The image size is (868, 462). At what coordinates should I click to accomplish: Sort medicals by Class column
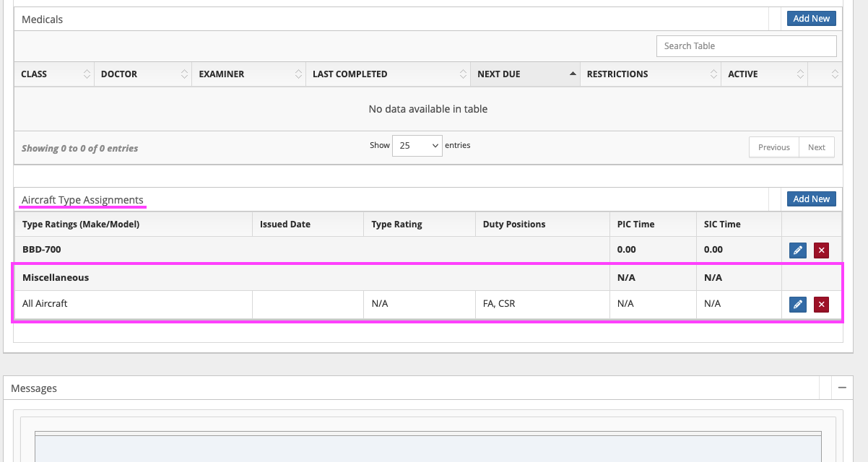[x=54, y=74]
